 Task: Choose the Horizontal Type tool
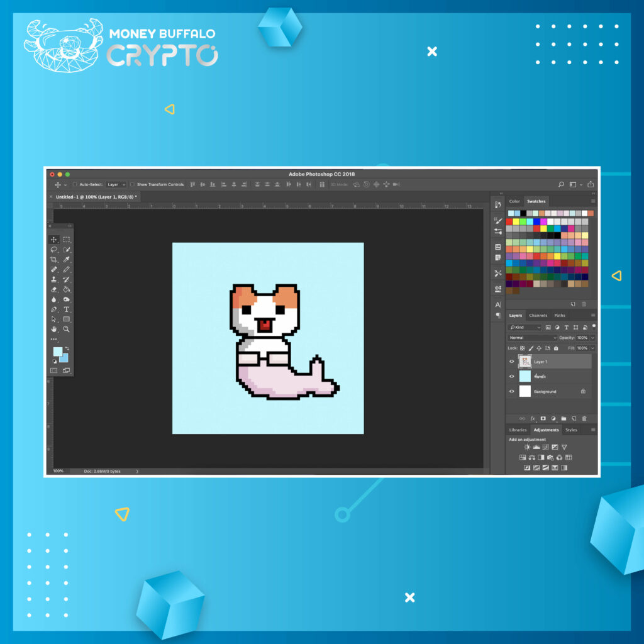[x=66, y=309]
